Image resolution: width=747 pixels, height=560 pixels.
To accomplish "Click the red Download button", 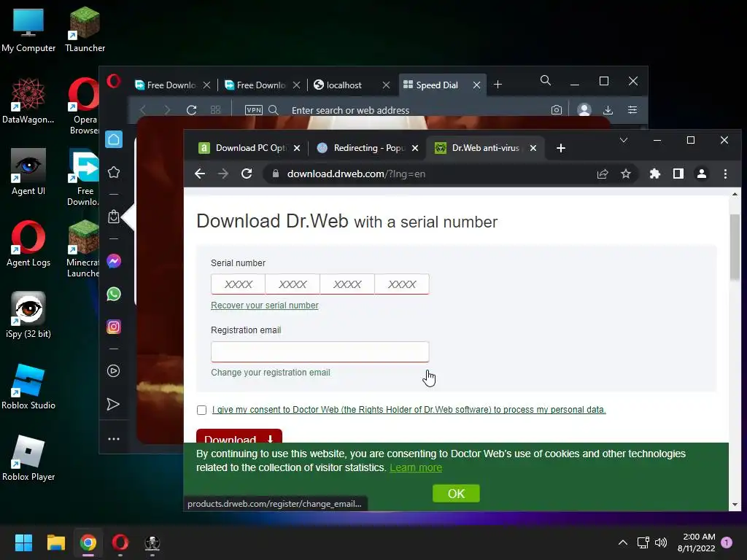I will (239, 436).
